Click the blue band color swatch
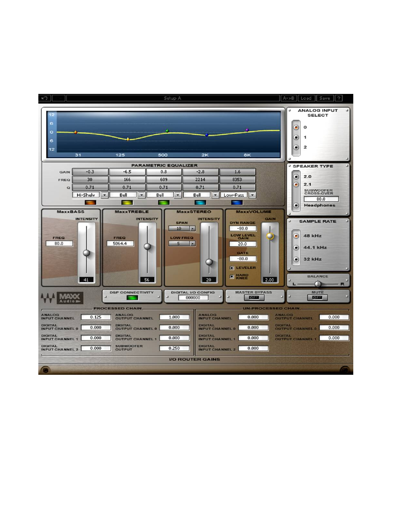Image resolution: width=411 pixels, height=532 pixels. [237, 202]
